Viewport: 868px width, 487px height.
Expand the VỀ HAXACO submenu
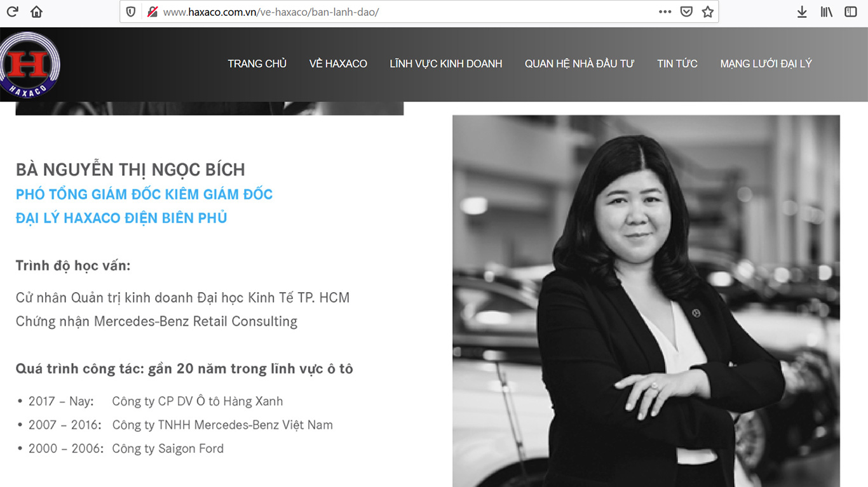click(x=338, y=63)
